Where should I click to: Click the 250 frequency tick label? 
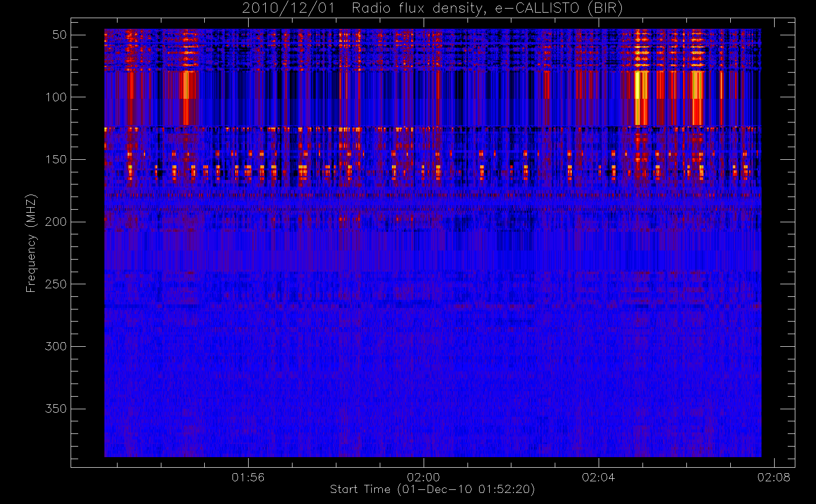coord(56,284)
